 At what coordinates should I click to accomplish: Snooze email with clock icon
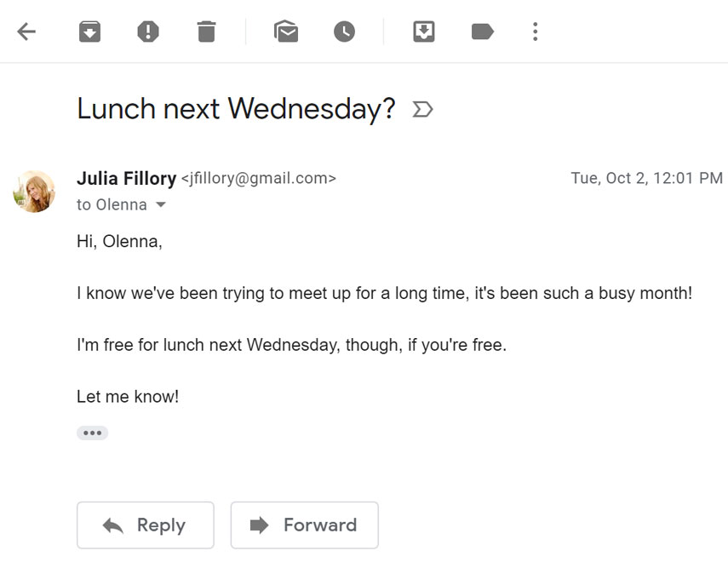coord(344,32)
